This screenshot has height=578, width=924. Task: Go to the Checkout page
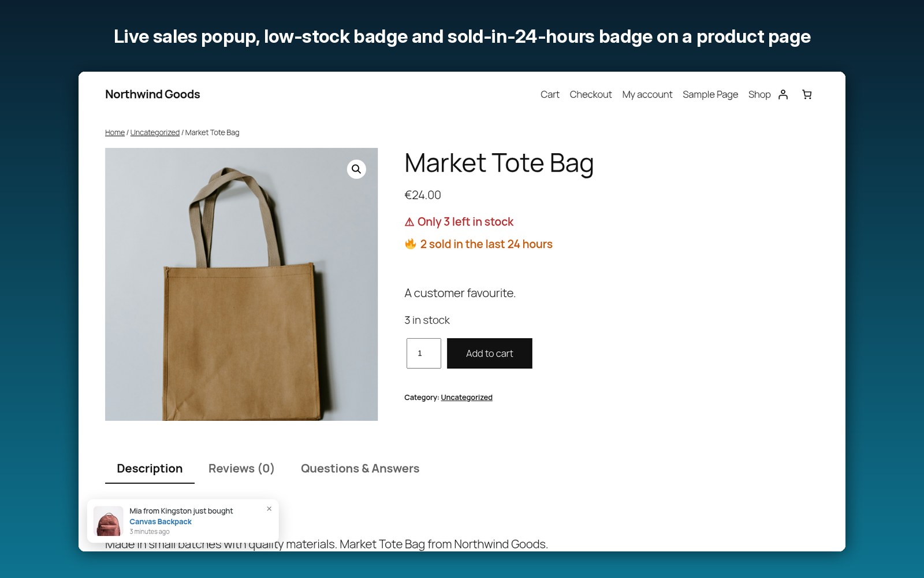[591, 94]
